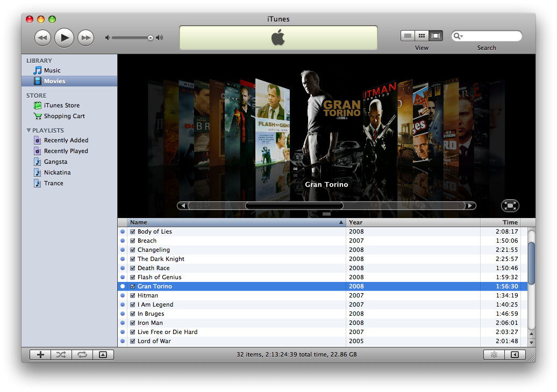Switch to Cover Flow view
Screen dimensions: 557x392
[x=435, y=36]
